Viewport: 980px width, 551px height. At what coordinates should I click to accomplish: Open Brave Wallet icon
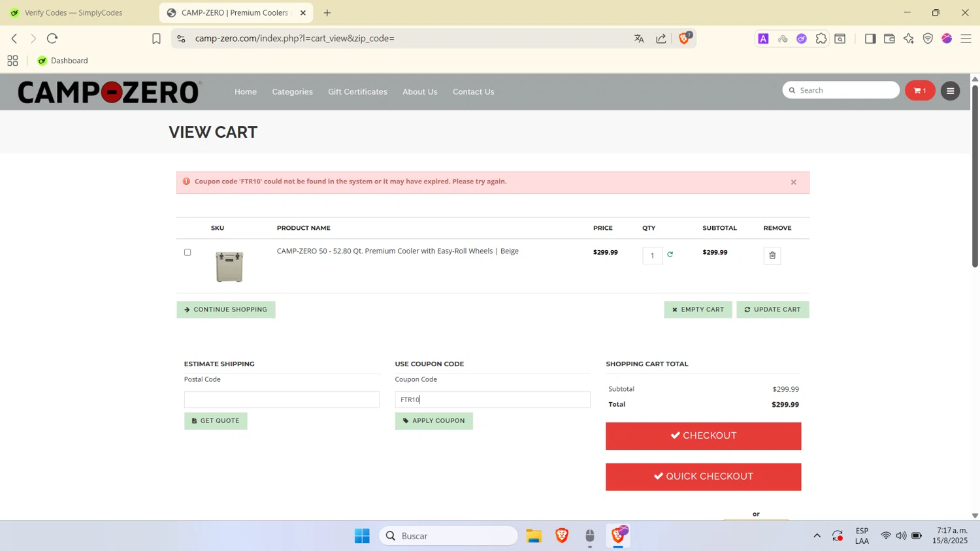889,39
